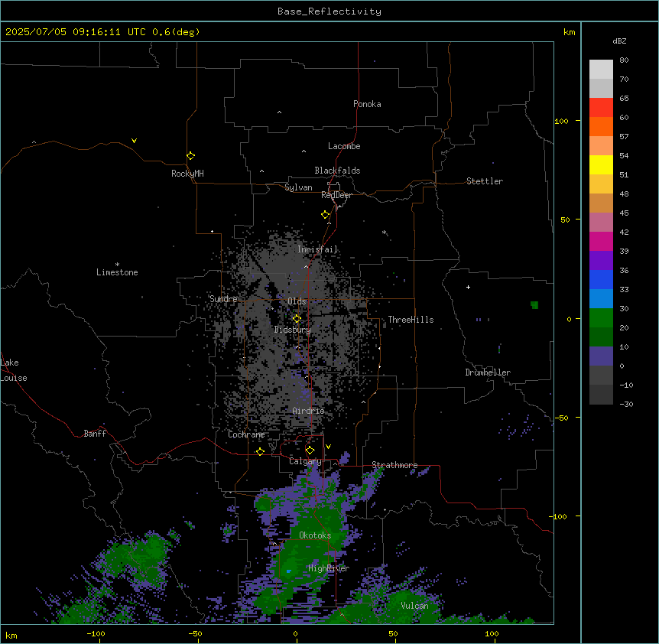Select the Cochrane city label

tap(246, 434)
